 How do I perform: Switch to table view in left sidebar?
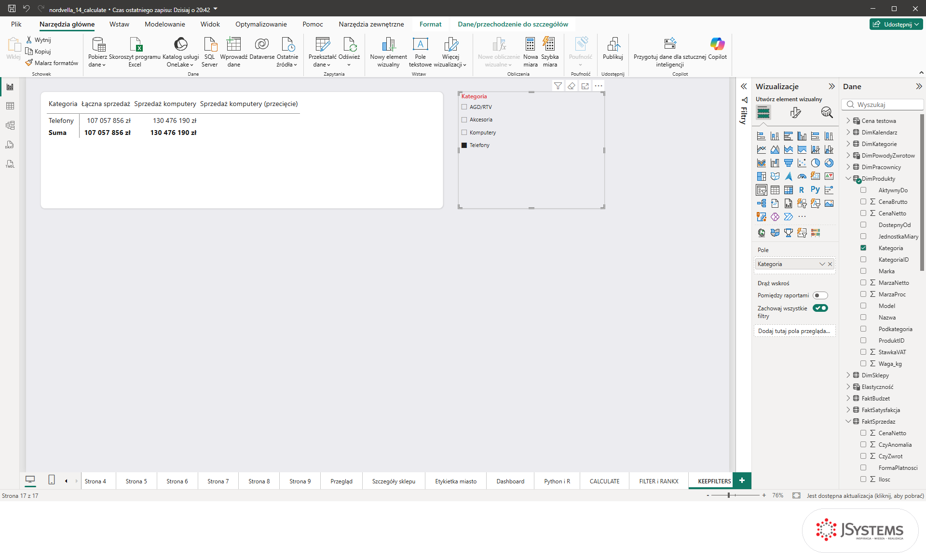pos(10,106)
